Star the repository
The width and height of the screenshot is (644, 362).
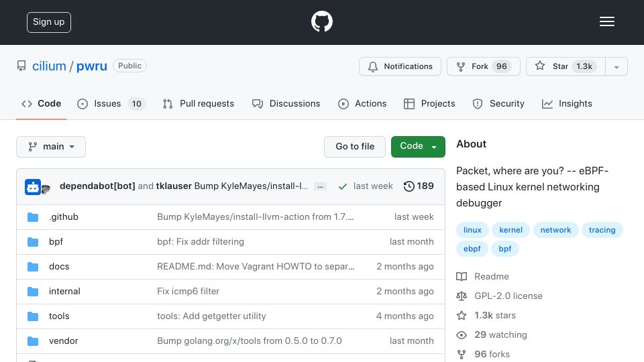[x=566, y=66]
